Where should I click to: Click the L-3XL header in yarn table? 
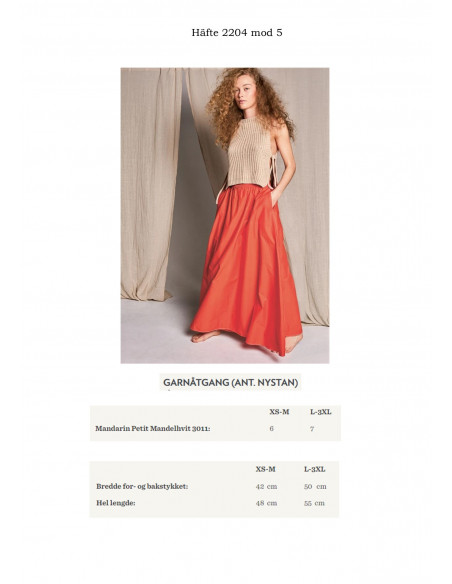(321, 412)
